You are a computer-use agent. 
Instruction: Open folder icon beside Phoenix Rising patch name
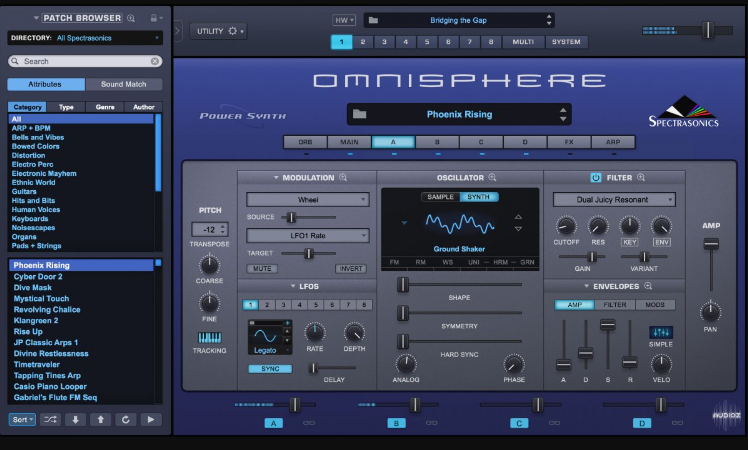(359, 114)
